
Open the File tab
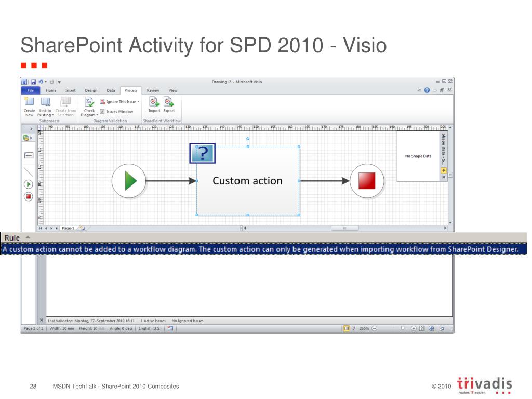click(x=31, y=90)
